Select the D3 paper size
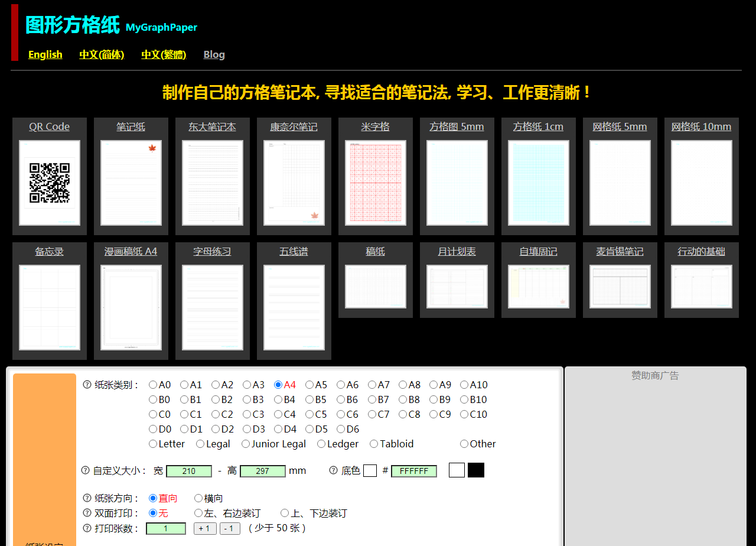756x546 pixels. 247,429
